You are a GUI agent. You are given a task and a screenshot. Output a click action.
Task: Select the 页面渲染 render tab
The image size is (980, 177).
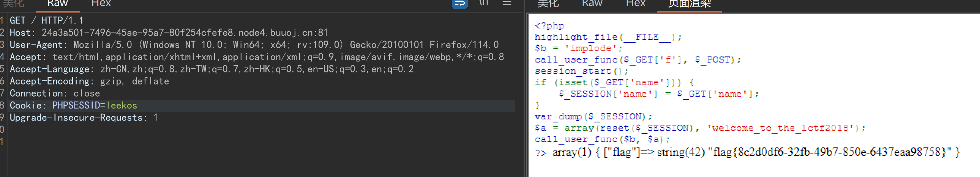(x=690, y=3)
